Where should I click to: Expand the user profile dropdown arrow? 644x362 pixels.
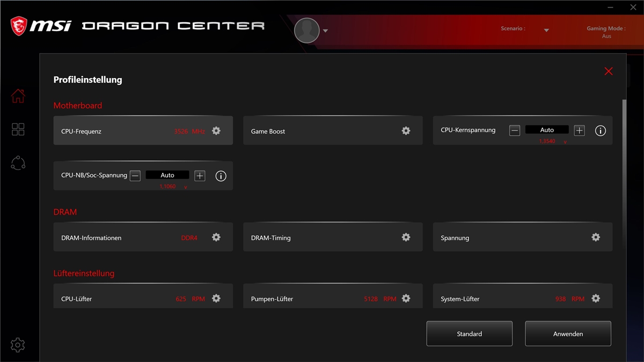pos(325,31)
